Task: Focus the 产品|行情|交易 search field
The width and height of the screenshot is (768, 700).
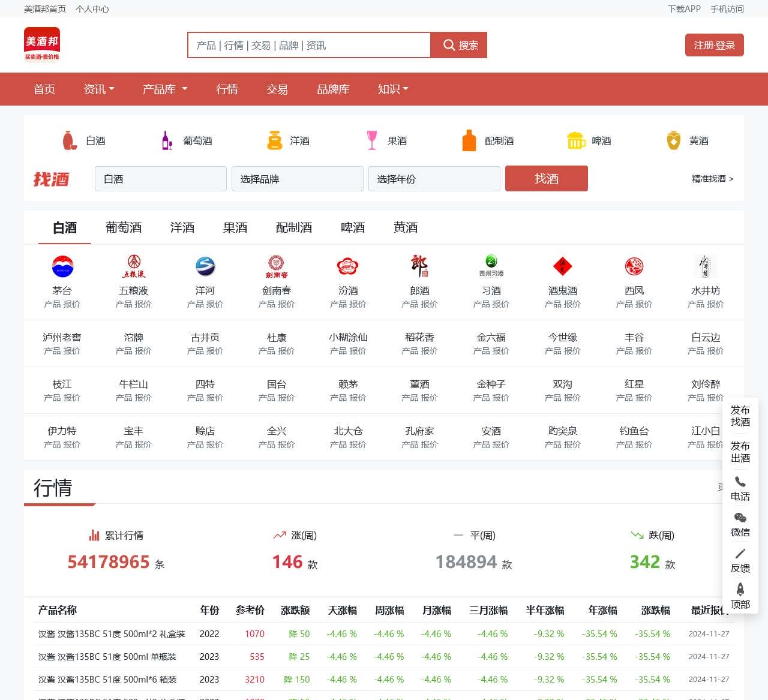Action: 310,45
